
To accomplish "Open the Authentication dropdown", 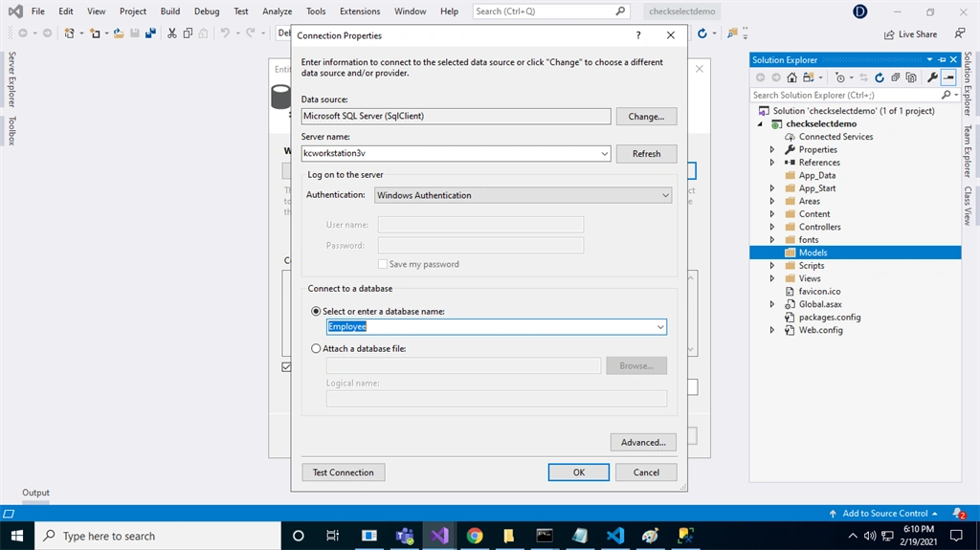I will (666, 196).
